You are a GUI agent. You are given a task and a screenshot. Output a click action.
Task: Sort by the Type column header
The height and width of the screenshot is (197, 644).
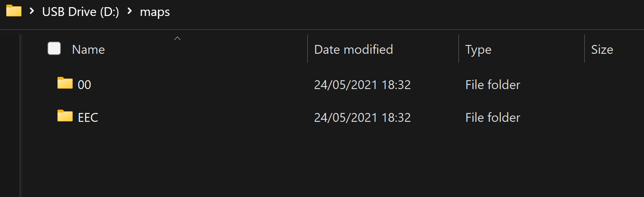point(478,50)
